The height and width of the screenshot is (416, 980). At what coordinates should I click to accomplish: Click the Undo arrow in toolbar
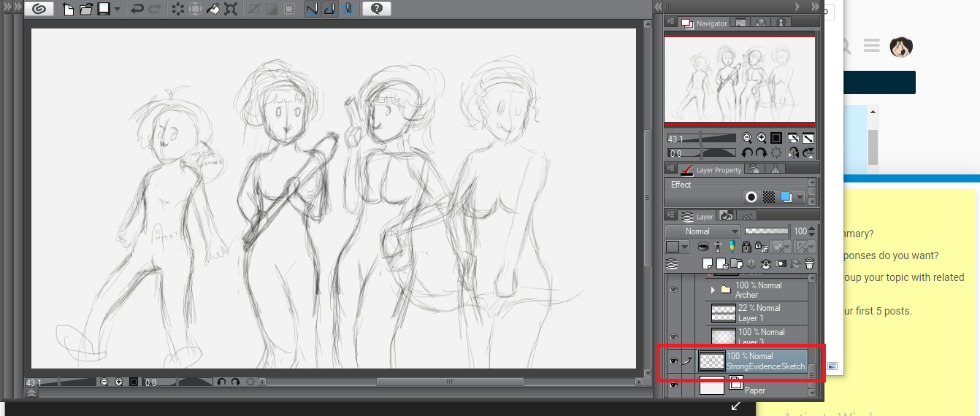137,9
